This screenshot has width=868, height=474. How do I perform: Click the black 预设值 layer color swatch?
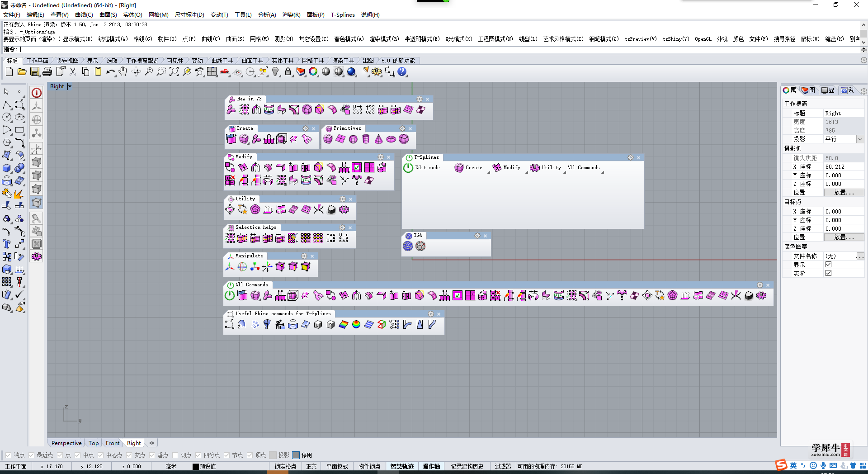pyautogui.click(x=196, y=466)
